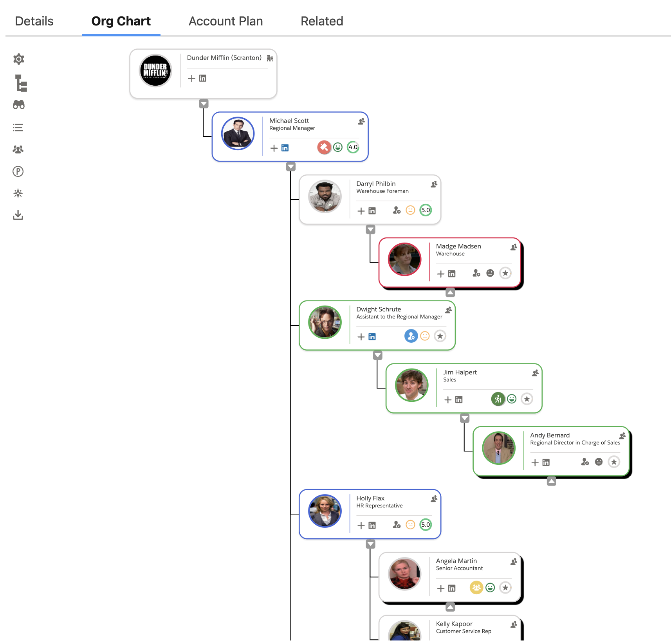671x644 pixels.
Task: Select the red hammer badge on Michael Scott
Action: [x=324, y=148]
